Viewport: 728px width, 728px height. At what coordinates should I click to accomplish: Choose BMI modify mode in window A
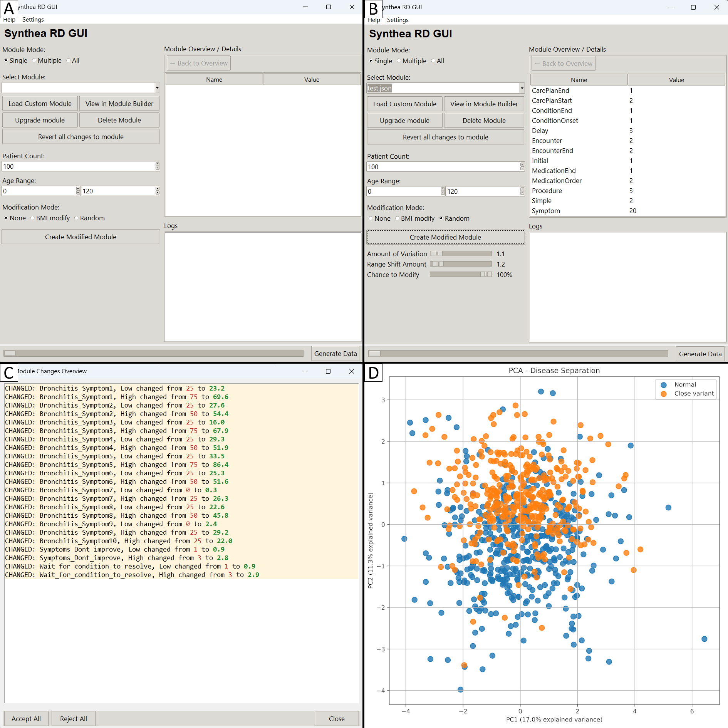[x=50, y=218]
